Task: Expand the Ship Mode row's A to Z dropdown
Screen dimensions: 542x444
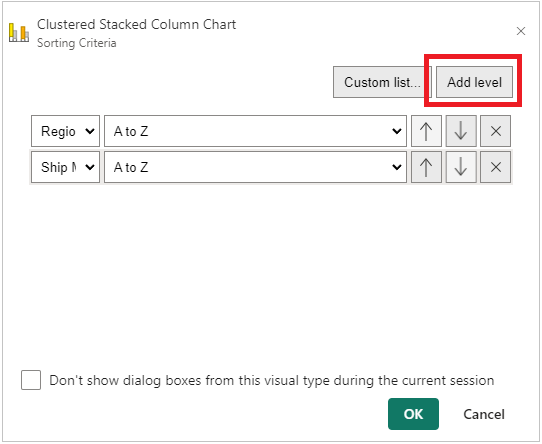Action: (x=255, y=167)
